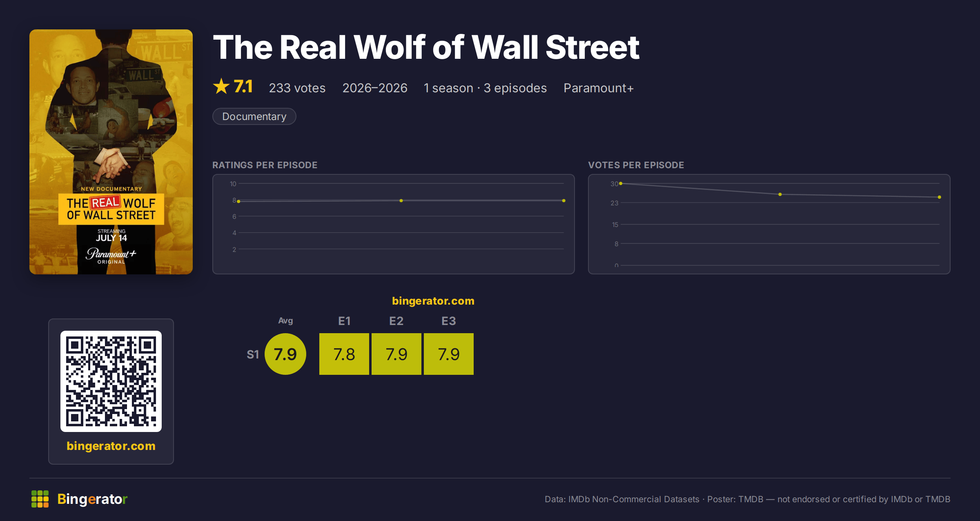The height and width of the screenshot is (521, 980).
Task: Click the first point on votes chart
Action: tap(621, 184)
